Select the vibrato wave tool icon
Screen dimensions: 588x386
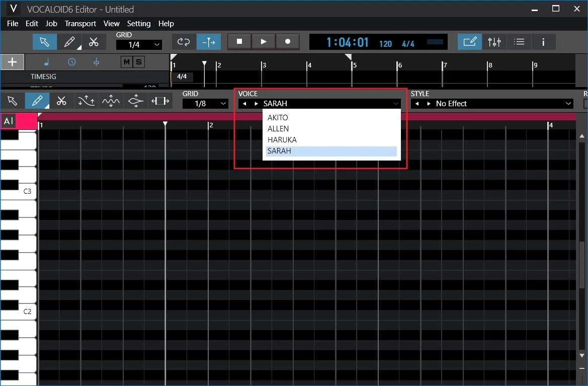coord(111,101)
